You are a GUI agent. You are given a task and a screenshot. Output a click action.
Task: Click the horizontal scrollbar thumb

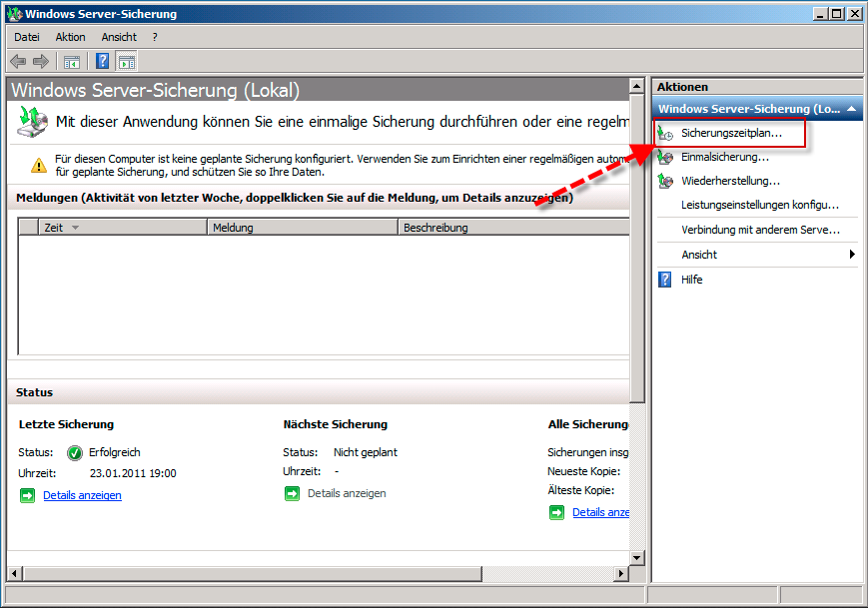coord(253,574)
